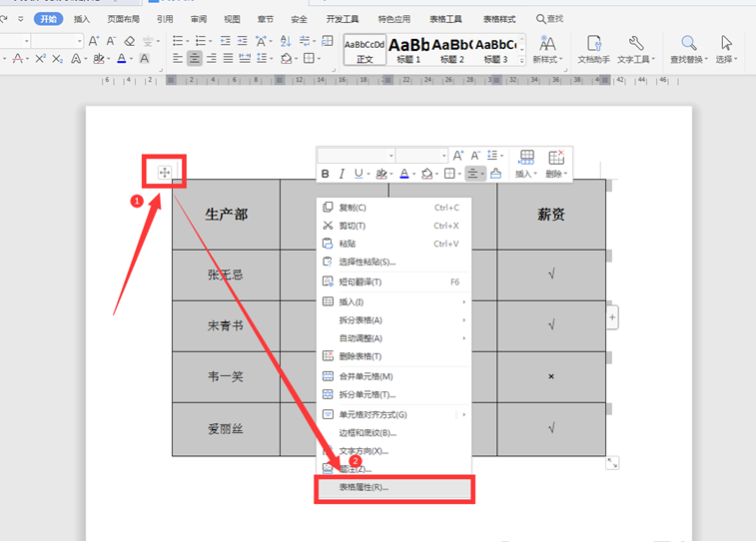Toggle center alignment in the ribbon
Image resolution: width=756 pixels, height=542 pixels.
click(x=195, y=59)
